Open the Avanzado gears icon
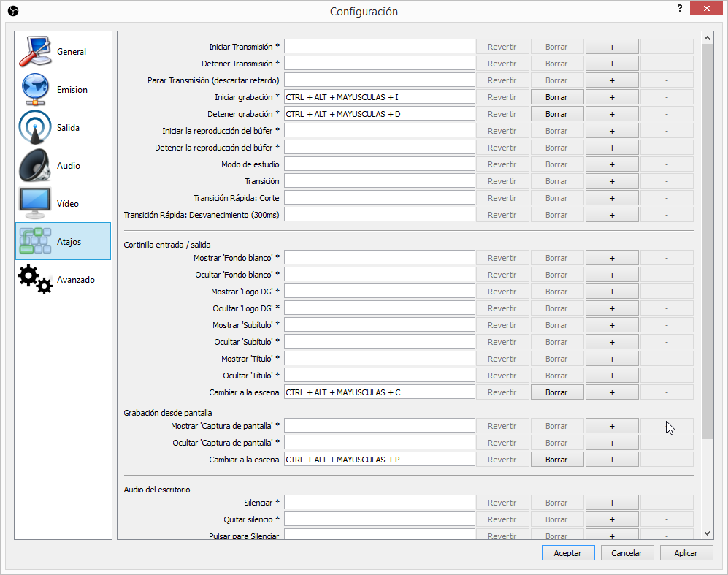The image size is (728, 575). (x=35, y=279)
